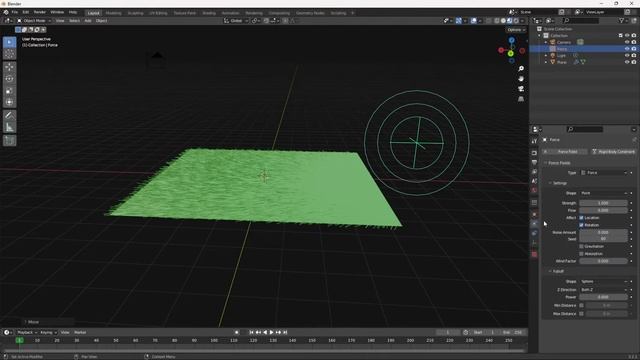Jump to the timeline end frame

(285, 332)
